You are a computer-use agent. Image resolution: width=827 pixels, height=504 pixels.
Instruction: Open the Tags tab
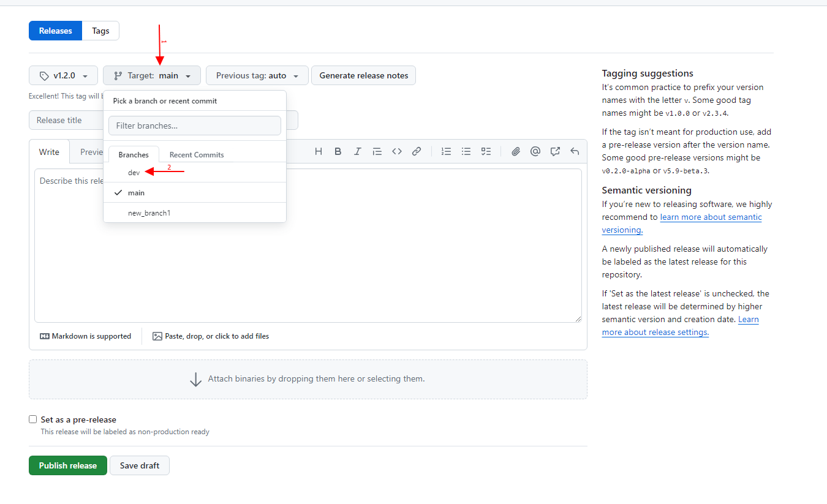tap(100, 31)
